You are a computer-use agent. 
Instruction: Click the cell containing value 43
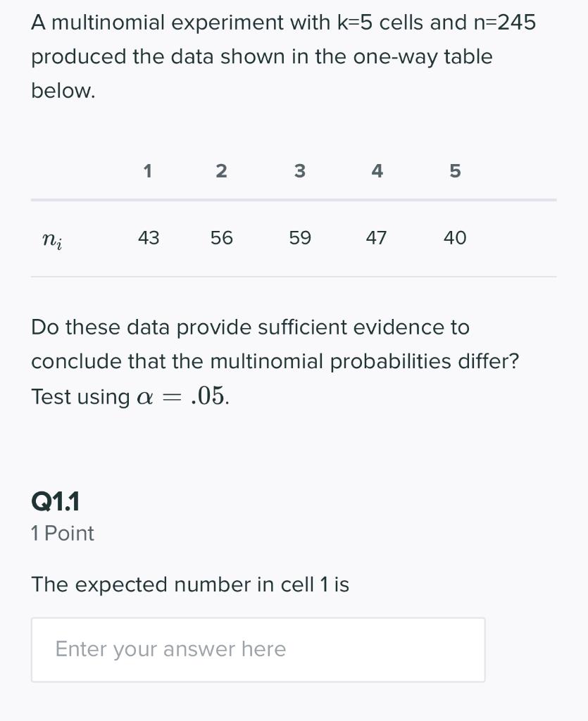(x=148, y=238)
